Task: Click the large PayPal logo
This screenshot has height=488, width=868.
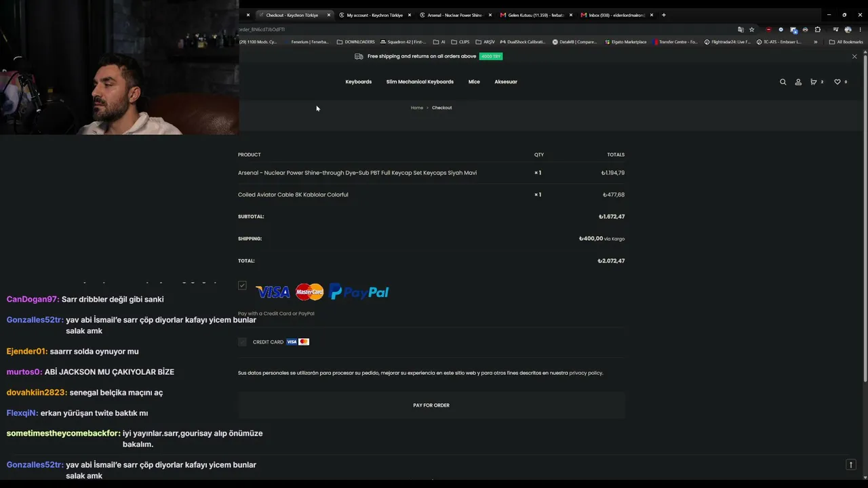Action: coord(359,292)
